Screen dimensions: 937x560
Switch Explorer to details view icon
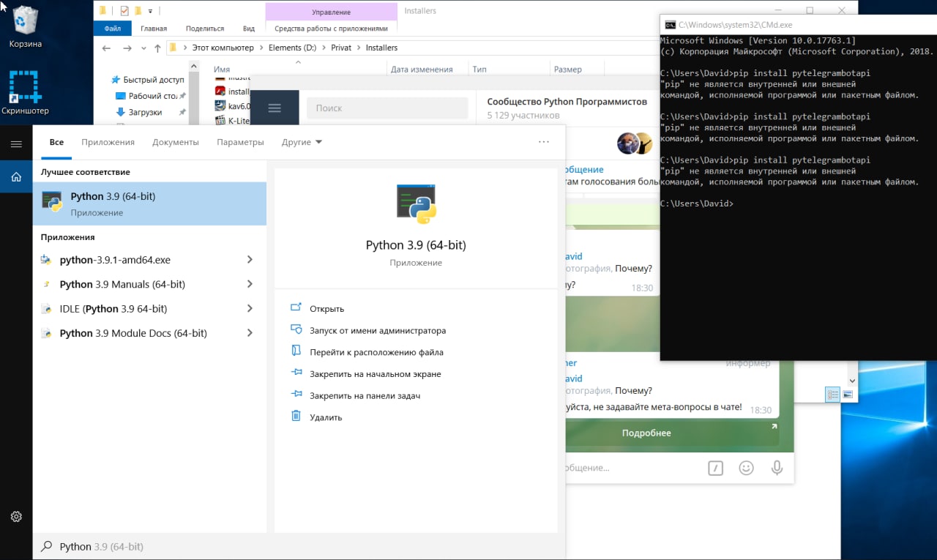tap(832, 395)
